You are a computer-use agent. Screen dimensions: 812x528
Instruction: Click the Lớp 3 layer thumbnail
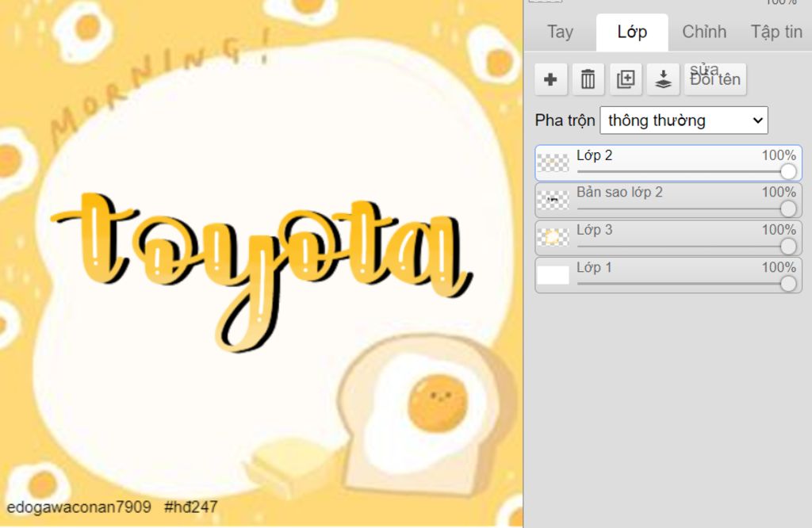(553, 238)
